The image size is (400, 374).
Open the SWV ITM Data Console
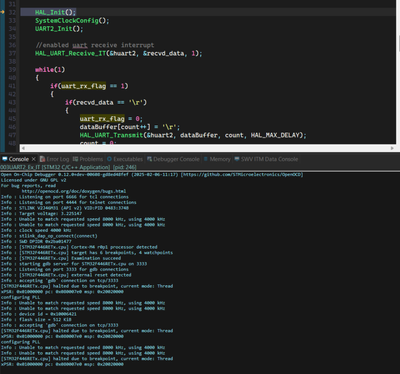coord(266,159)
